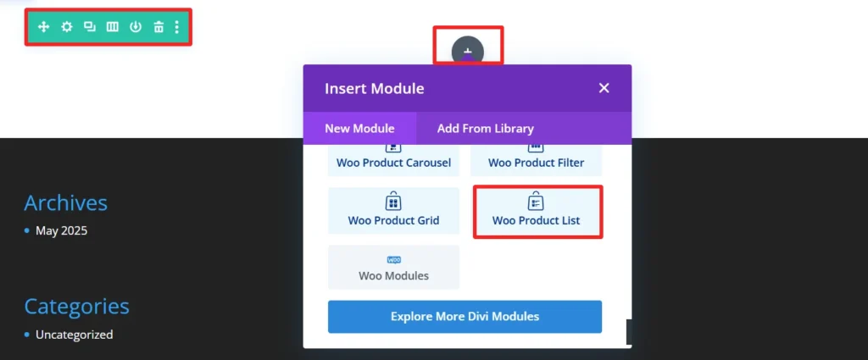This screenshot has width=868, height=360.
Task: Open the three-dot more options menu
Action: 177,27
